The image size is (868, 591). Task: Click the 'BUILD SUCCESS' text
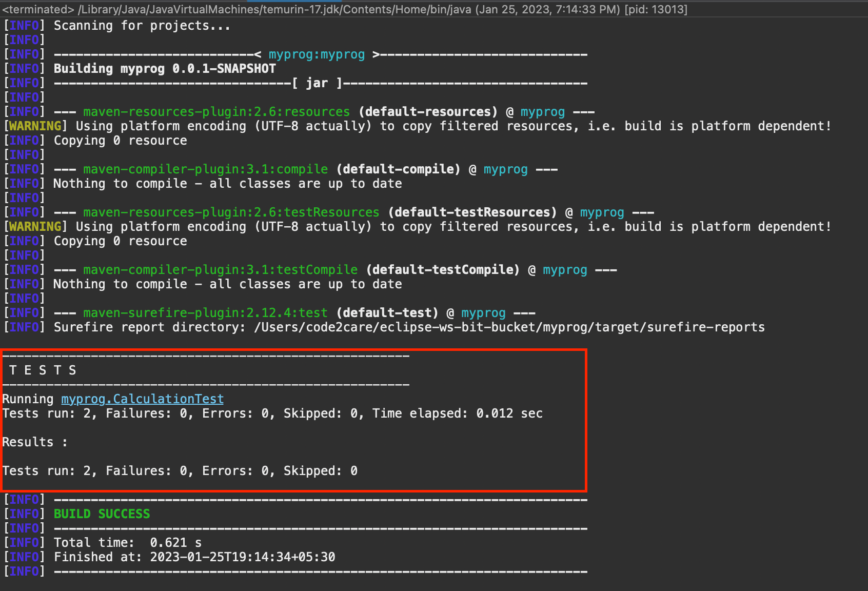(102, 514)
